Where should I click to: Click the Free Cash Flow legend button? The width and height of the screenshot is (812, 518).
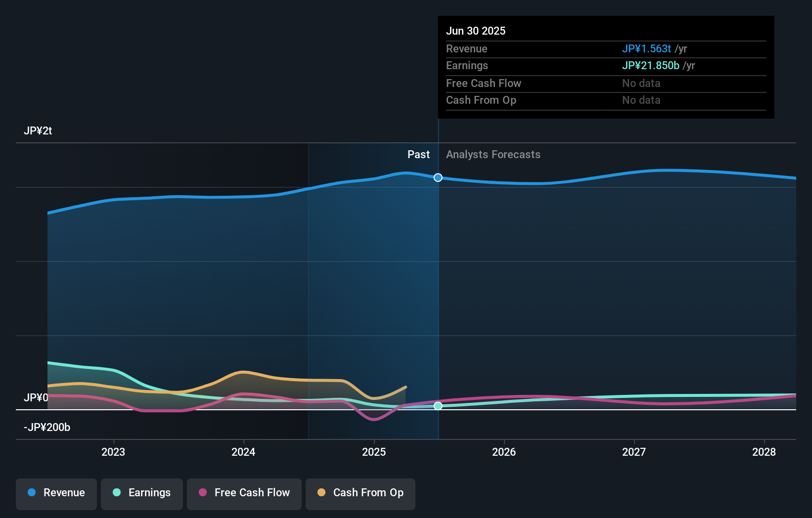(x=244, y=493)
